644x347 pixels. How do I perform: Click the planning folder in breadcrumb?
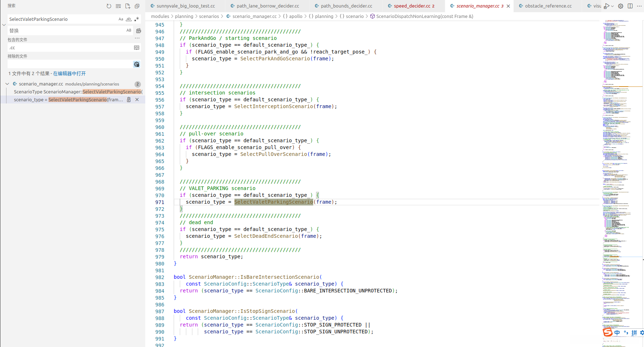pos(184,17)
